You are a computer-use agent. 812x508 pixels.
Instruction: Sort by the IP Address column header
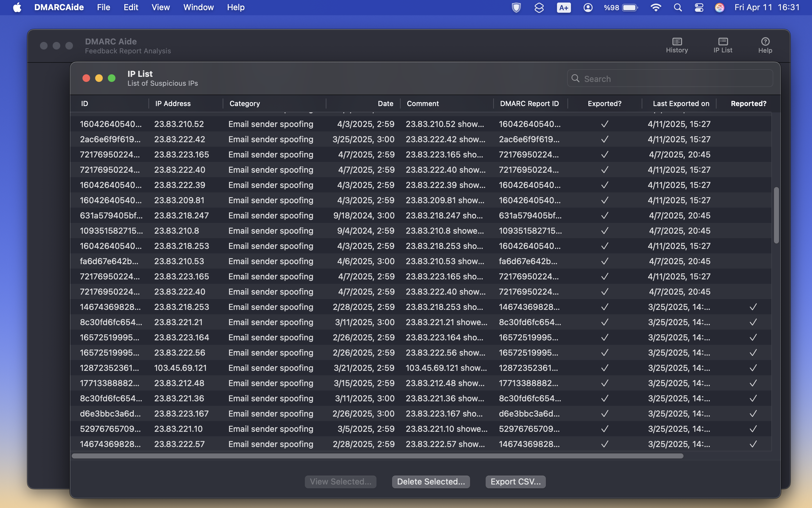pyautogui.click(x=186, y=104)
